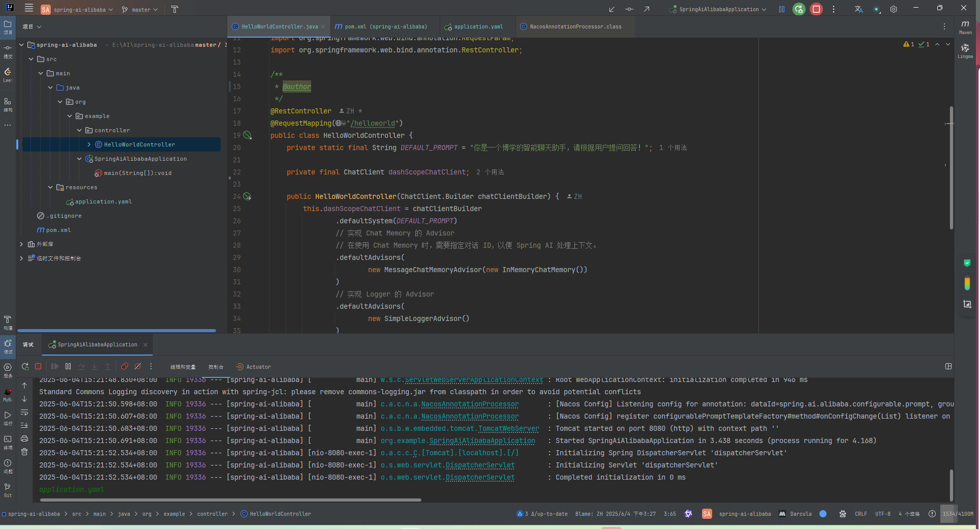980x529 pixels.
Task: Click the green rerun debug button in title bar
Action: tap(799, 9)
